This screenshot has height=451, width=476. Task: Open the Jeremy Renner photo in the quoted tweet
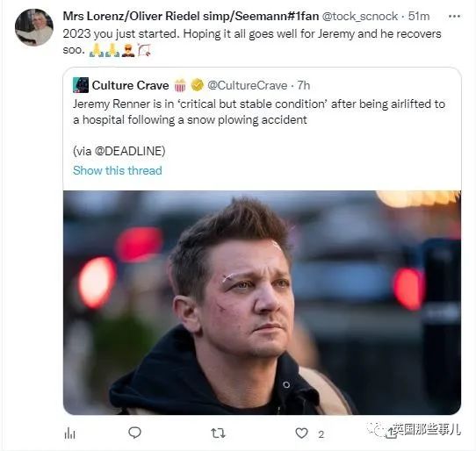pos(262,303)
